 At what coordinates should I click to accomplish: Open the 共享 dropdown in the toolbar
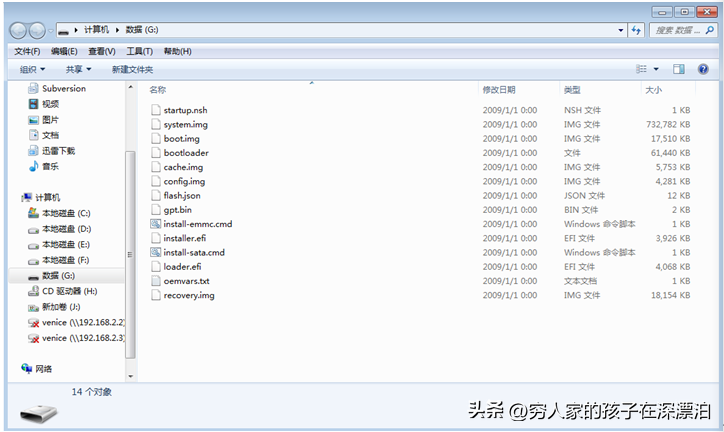pos(78,69)
